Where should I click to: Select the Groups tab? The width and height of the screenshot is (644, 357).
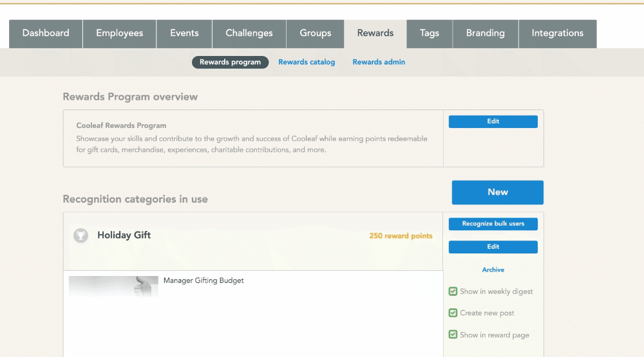(x=316, y=33)
